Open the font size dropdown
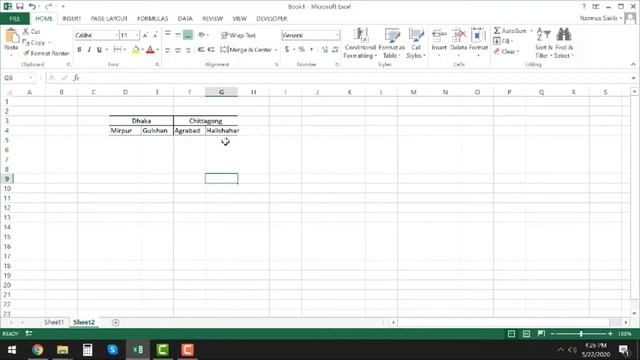The height and width of the screenshot is (360, 640). [x=137, y=36]
